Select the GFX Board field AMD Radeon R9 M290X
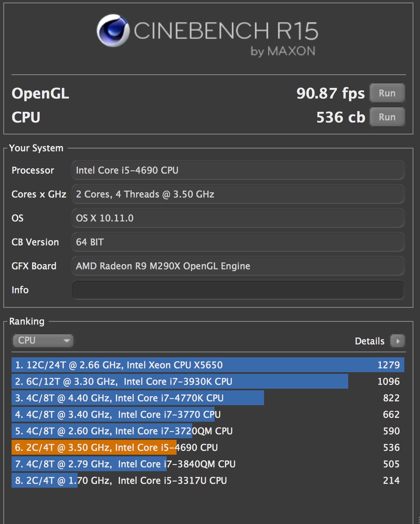The height and width of the screenshot is (524, 420). [x=238, y=266]
